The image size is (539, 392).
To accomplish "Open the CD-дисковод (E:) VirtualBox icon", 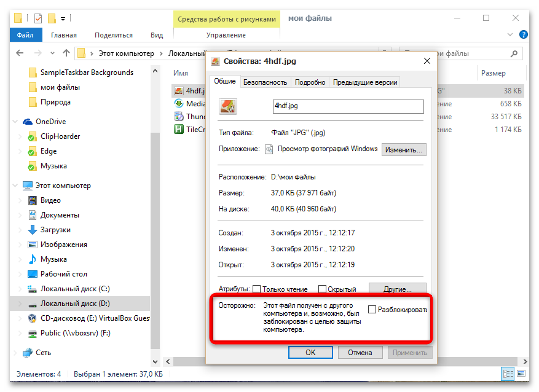I will [x=33, y=318].
